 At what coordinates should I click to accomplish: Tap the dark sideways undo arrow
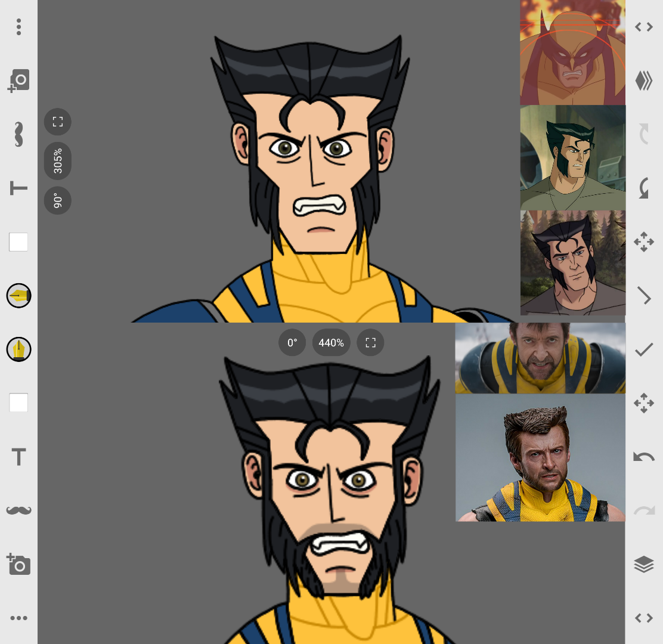click(x=644, y=188)
